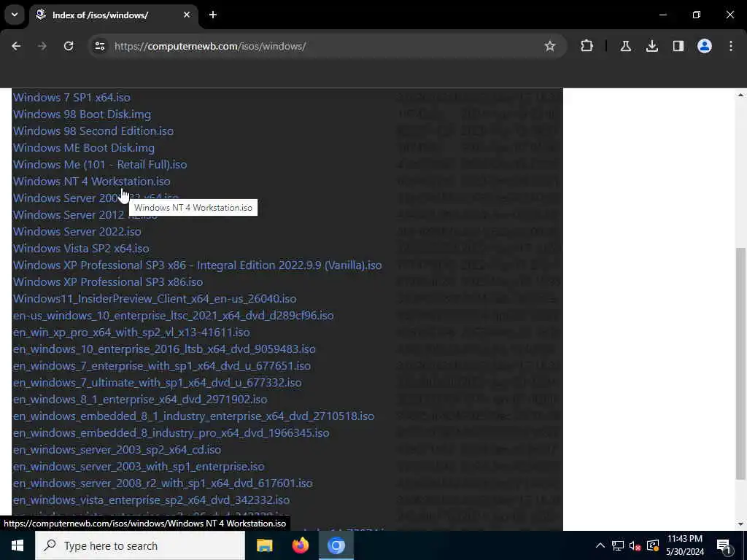Download en_windows_7_enterprise_with_sp1 iso

point(162,366)
